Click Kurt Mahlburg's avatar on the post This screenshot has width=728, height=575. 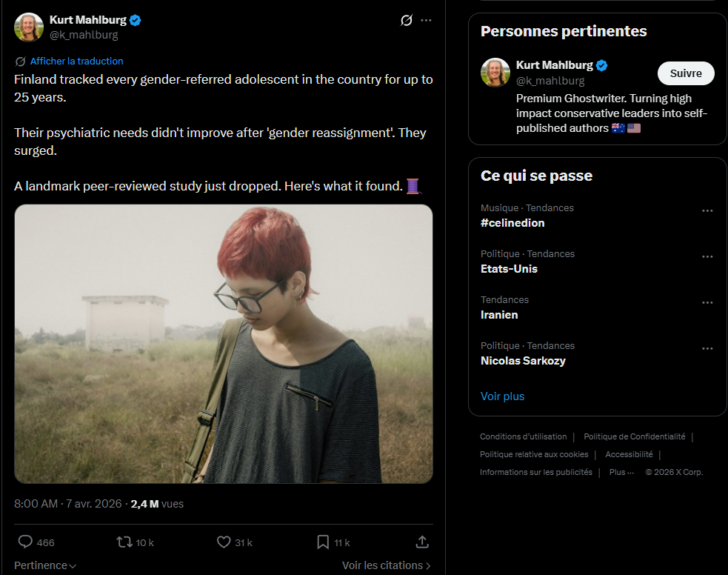29,27
